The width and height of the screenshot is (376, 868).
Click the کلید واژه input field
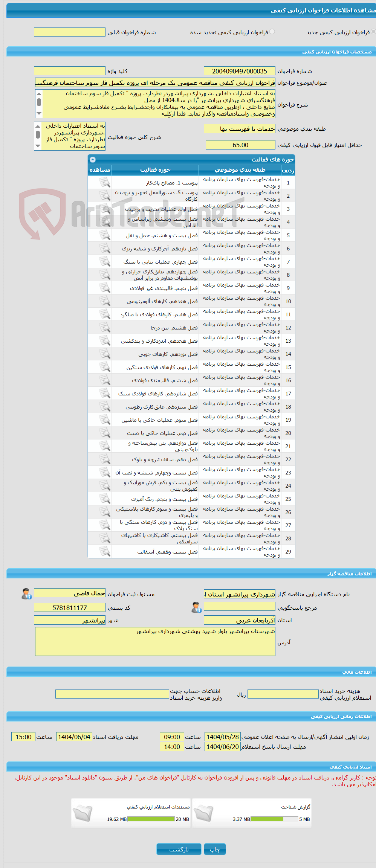click(x=70, y=71)
